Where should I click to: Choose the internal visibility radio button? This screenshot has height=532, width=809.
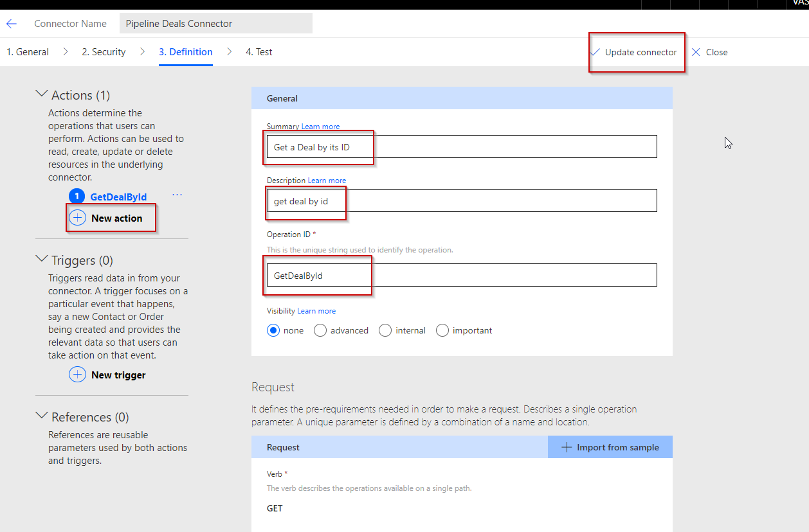pos(385,330)
